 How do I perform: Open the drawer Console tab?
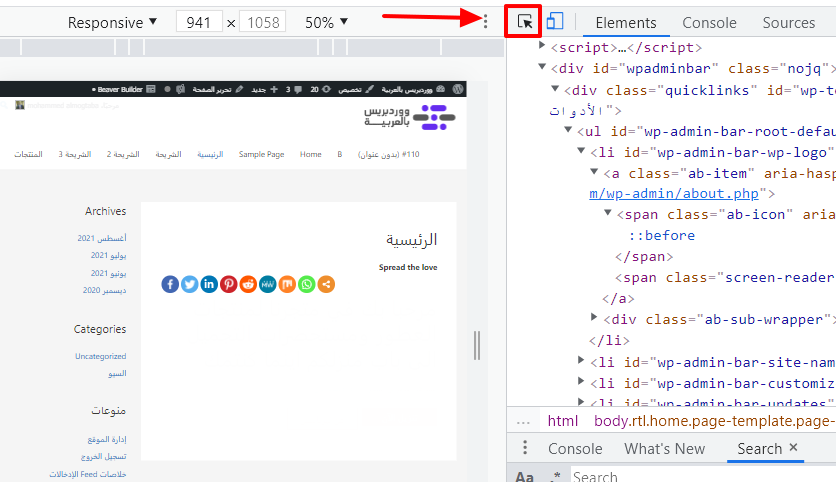pos(575,449)
